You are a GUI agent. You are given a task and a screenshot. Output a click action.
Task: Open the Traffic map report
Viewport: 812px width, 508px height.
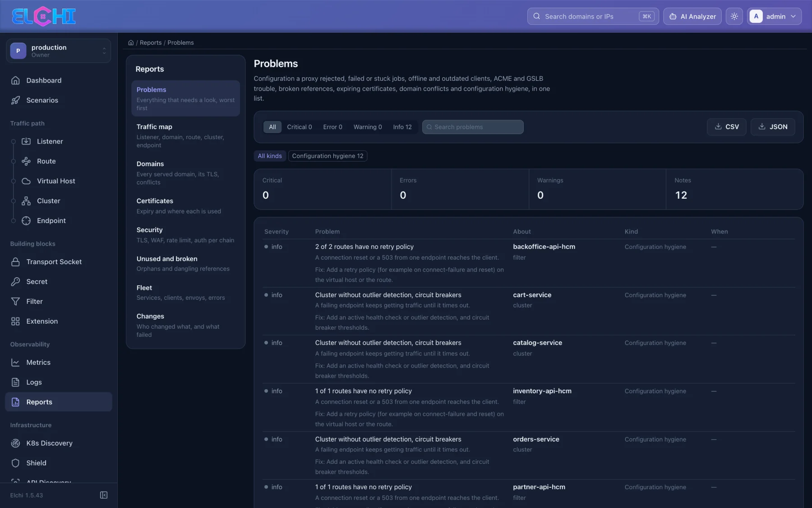pos(185,135)
